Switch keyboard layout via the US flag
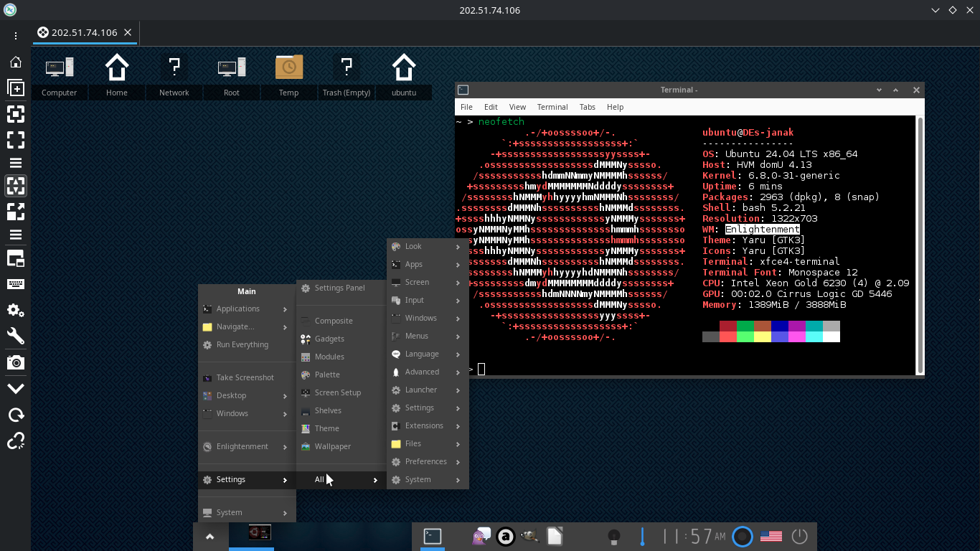This screenshot has height=551, width=980. (771, 536)
